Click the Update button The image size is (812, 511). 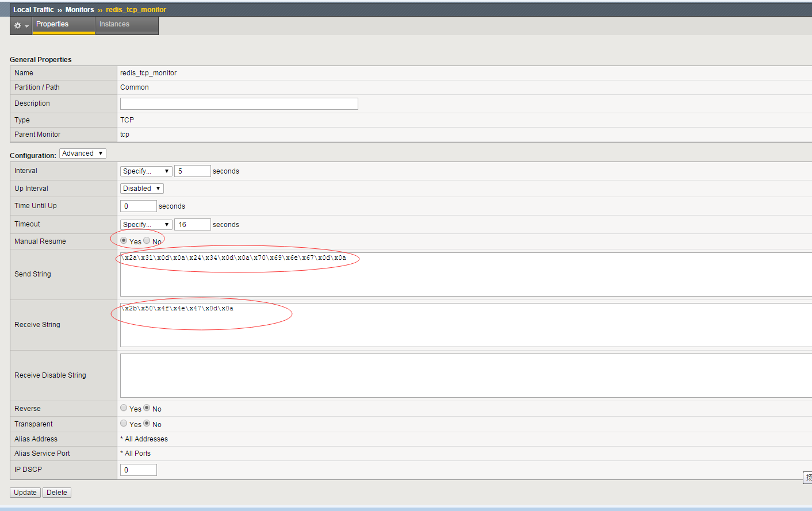tap(25, 493)
